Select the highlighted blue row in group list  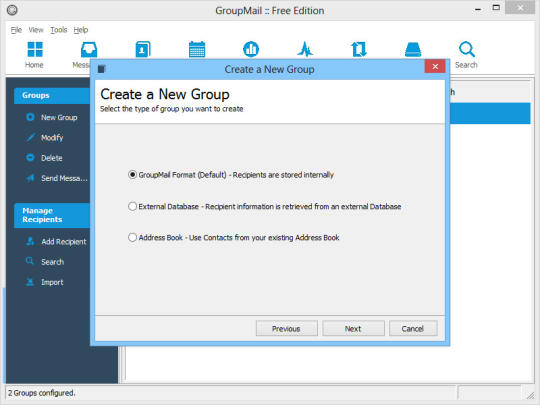(490, 113)
